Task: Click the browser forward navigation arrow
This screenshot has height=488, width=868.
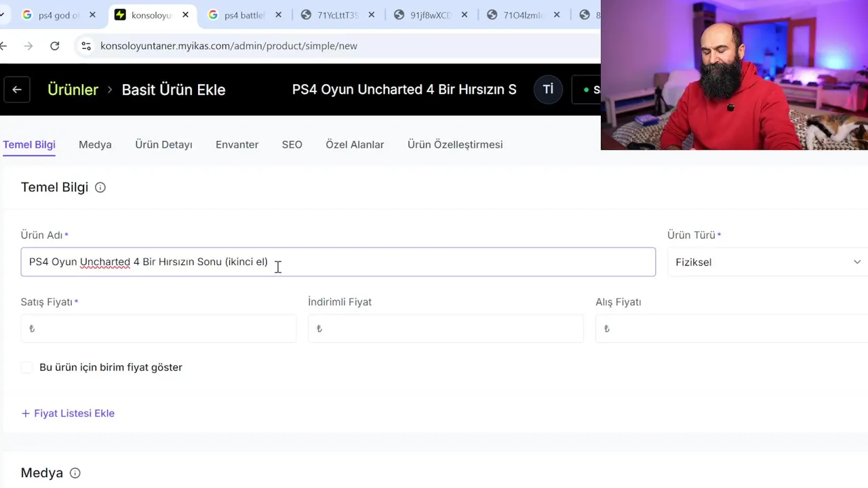Action: tap(28, 46)
